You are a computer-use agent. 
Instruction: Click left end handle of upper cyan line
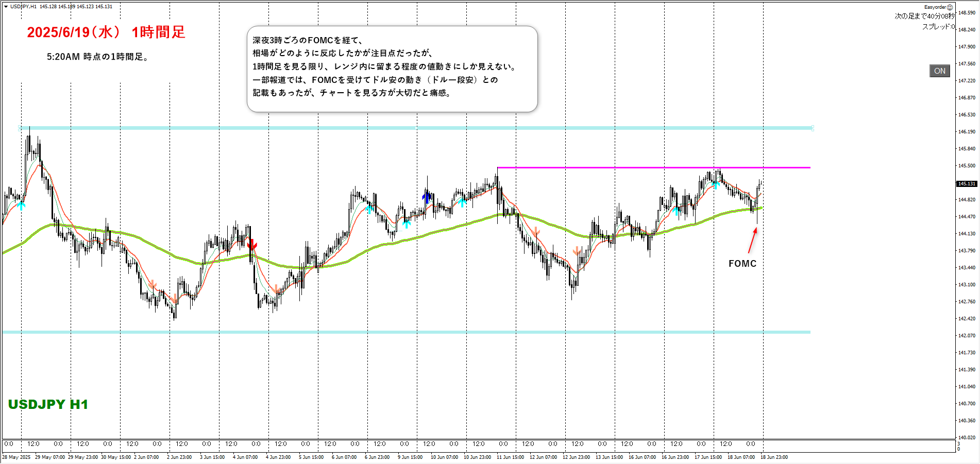[21, 128]
